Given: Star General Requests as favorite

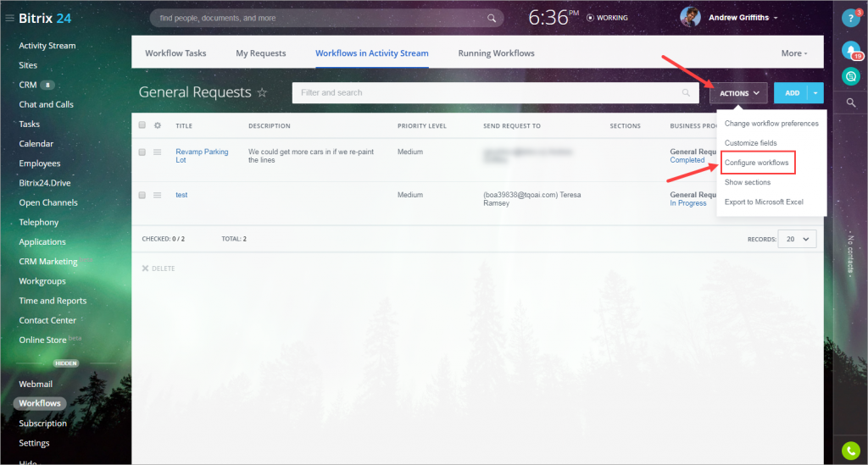Looking at the screenshot, I should pos(262,92).
